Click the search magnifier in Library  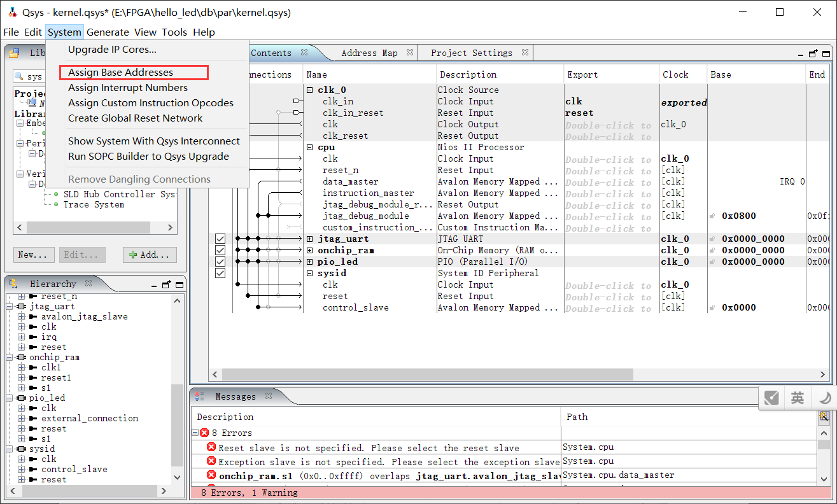20,76
